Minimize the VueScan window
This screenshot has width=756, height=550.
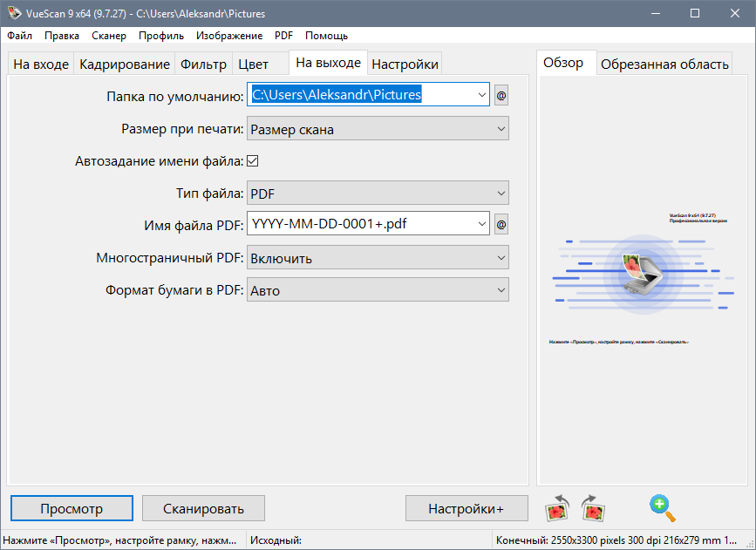point(655,13)
